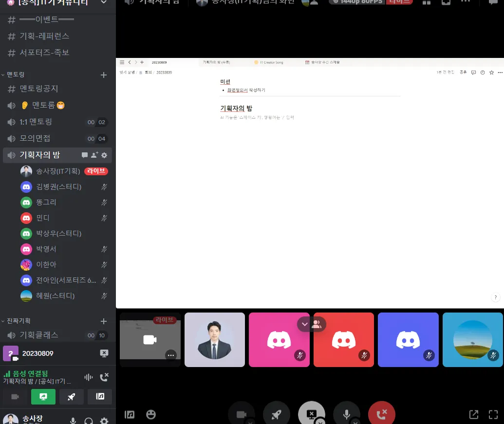The image size is (504, 424).
Task: Join the 기획클래스 voice channel
Action: click(x=57, y=335)
